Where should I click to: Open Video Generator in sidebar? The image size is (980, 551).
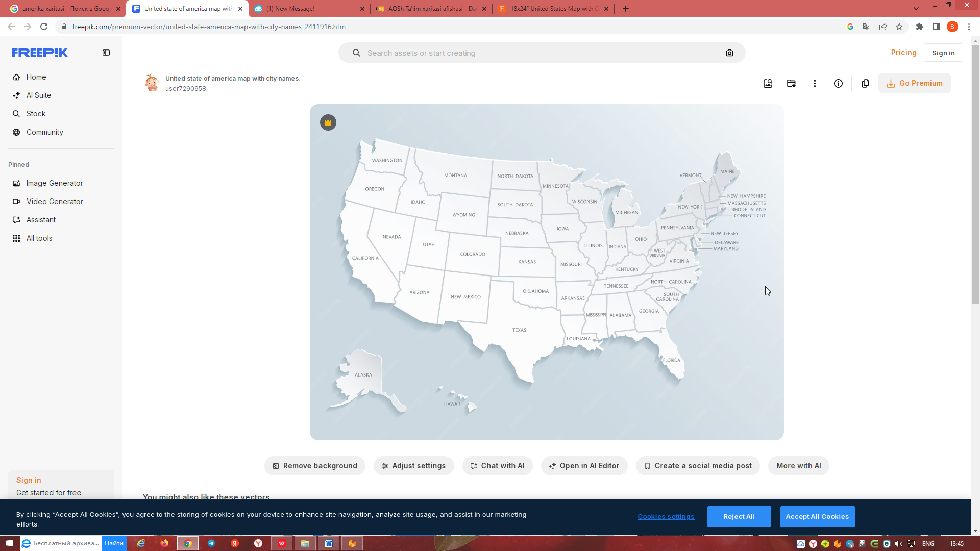55,202
